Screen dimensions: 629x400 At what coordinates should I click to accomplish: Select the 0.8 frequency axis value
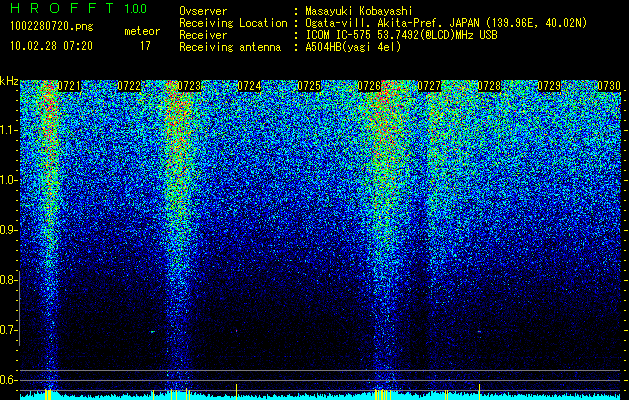pyautogui.click(x=8, y=280)
